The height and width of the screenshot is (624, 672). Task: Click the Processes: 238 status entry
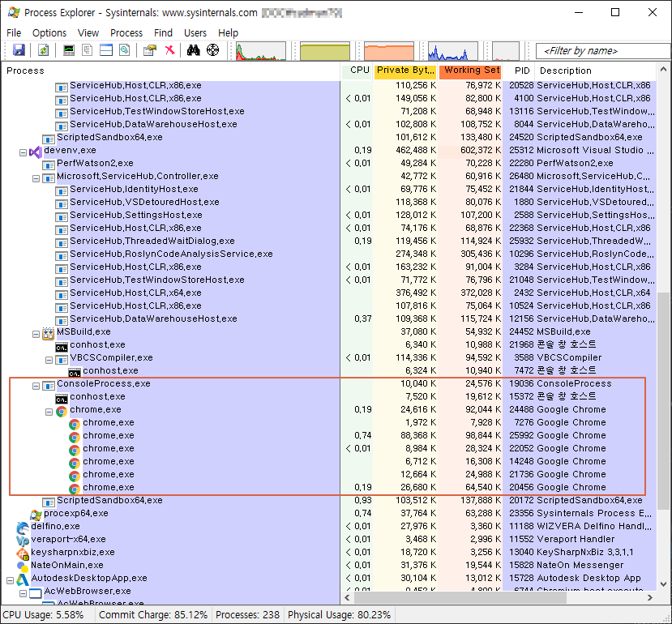coord(248,614)
